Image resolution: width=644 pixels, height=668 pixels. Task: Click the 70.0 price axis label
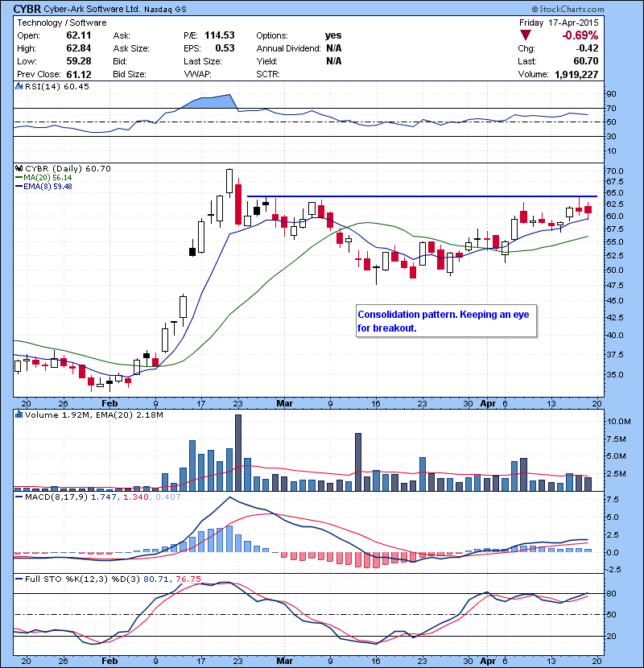614,171
